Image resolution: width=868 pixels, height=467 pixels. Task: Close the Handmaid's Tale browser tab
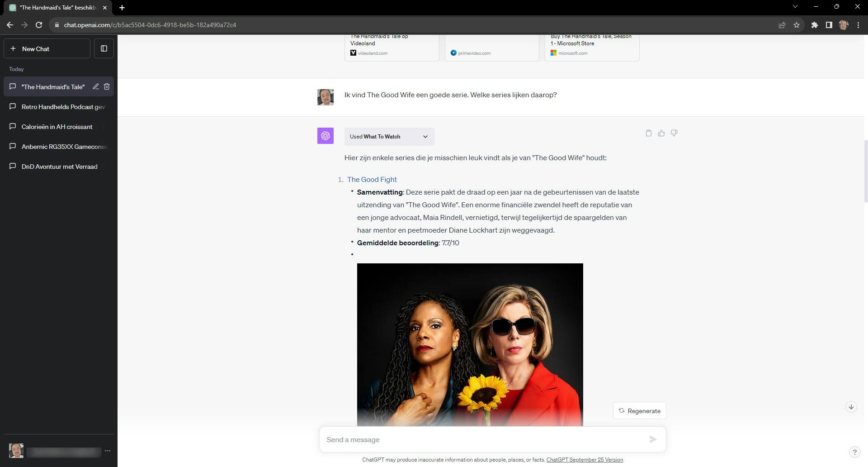[x=105, y=8]
